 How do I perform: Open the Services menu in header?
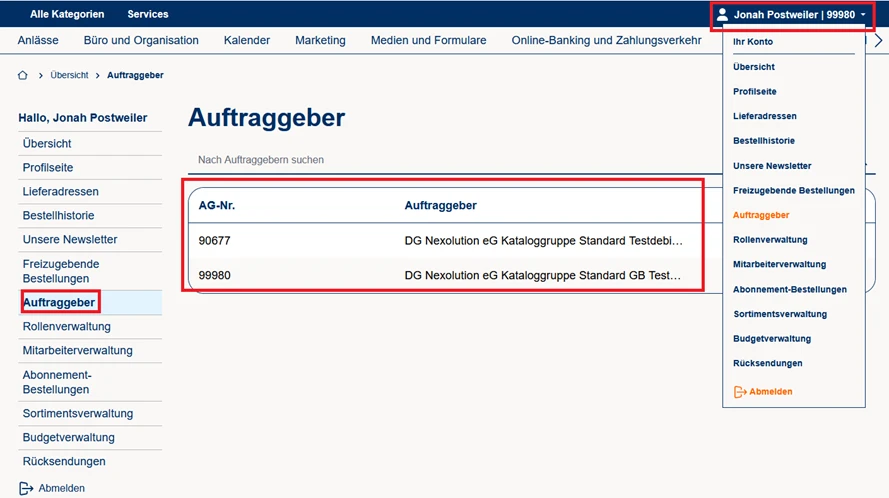(148, 14)
